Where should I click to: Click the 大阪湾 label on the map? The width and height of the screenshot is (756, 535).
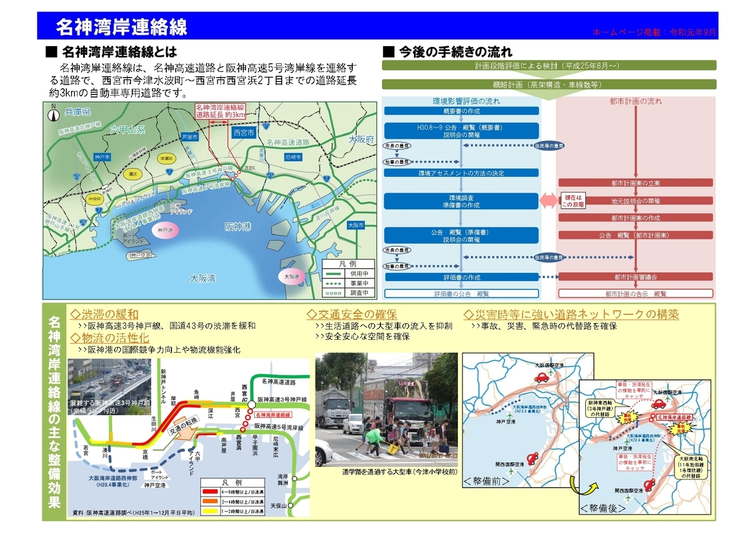click(x=203, y=278)
